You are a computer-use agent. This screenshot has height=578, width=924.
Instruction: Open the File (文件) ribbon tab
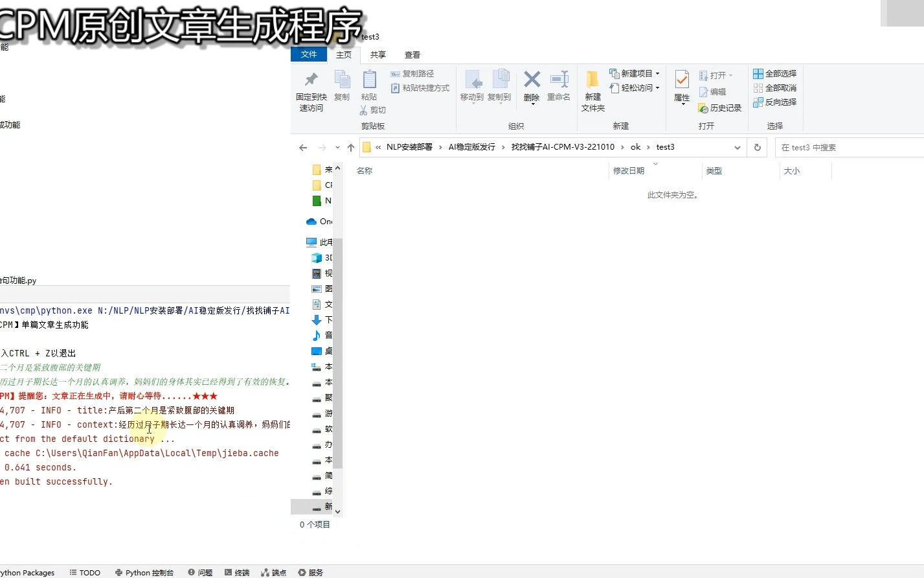click(x=309, y=54)
